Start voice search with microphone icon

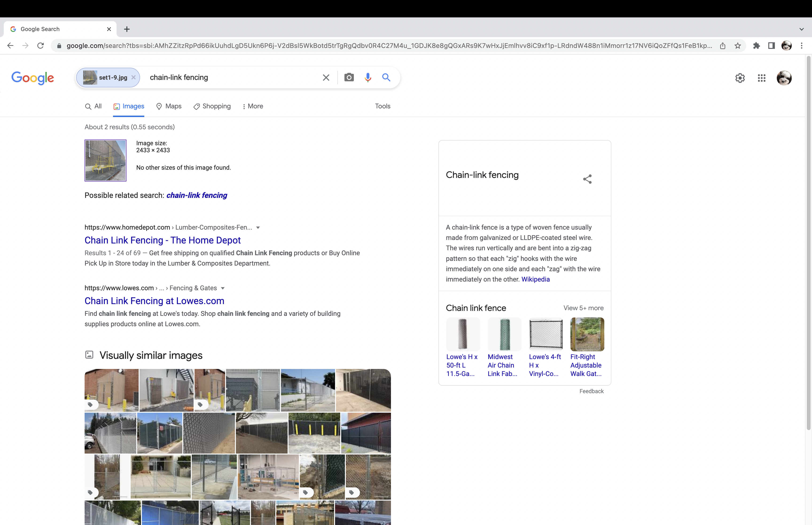click(368, 77)
